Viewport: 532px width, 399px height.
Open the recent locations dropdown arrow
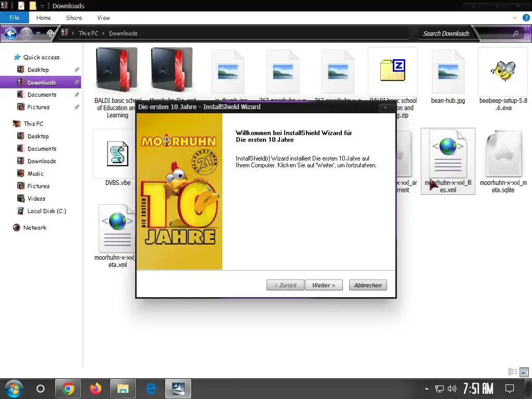pos(38,33)
